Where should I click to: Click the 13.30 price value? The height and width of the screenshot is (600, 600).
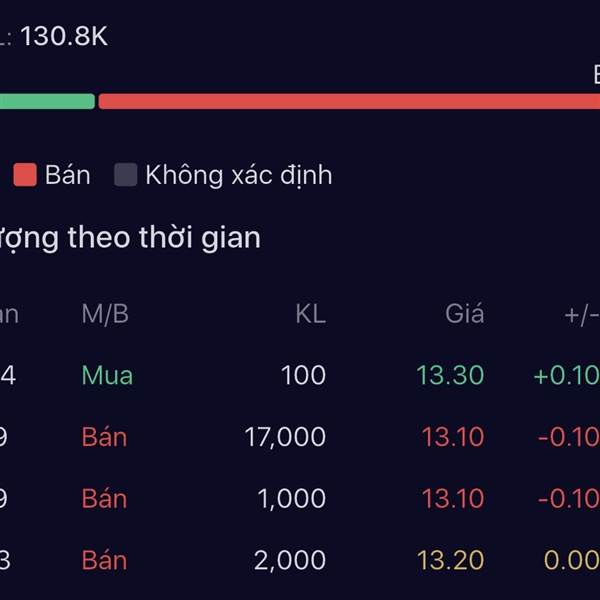tap(450, 376)
